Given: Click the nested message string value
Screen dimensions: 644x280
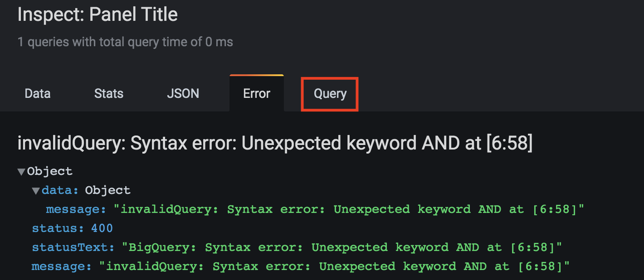Looking at the screenshot, I should point(349,209).
